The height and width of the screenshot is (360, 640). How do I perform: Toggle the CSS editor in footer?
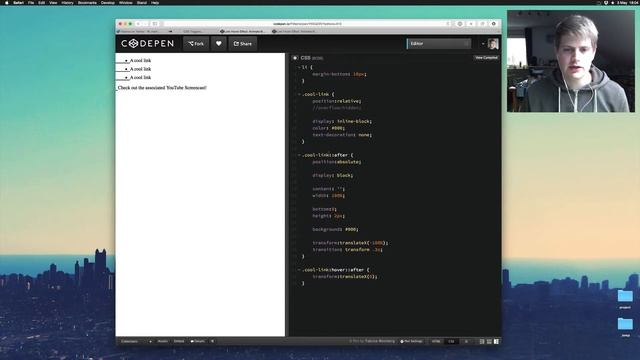tap(451, 341)
